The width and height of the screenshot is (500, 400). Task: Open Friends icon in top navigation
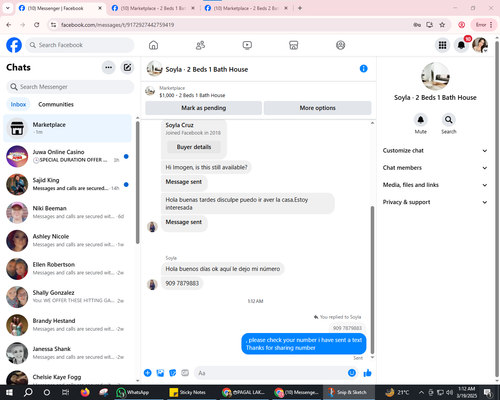(x=200, y=45)
